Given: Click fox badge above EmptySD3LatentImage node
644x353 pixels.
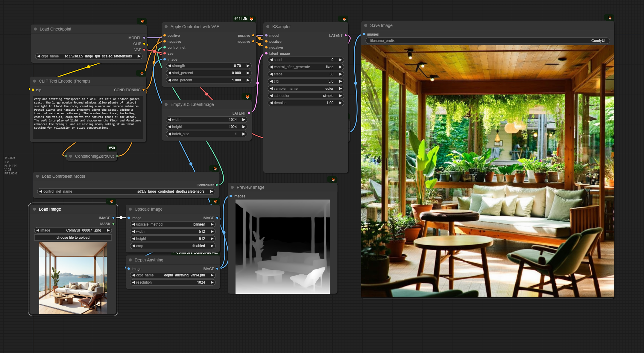Looking at the screenshot, I should point(247,97).
